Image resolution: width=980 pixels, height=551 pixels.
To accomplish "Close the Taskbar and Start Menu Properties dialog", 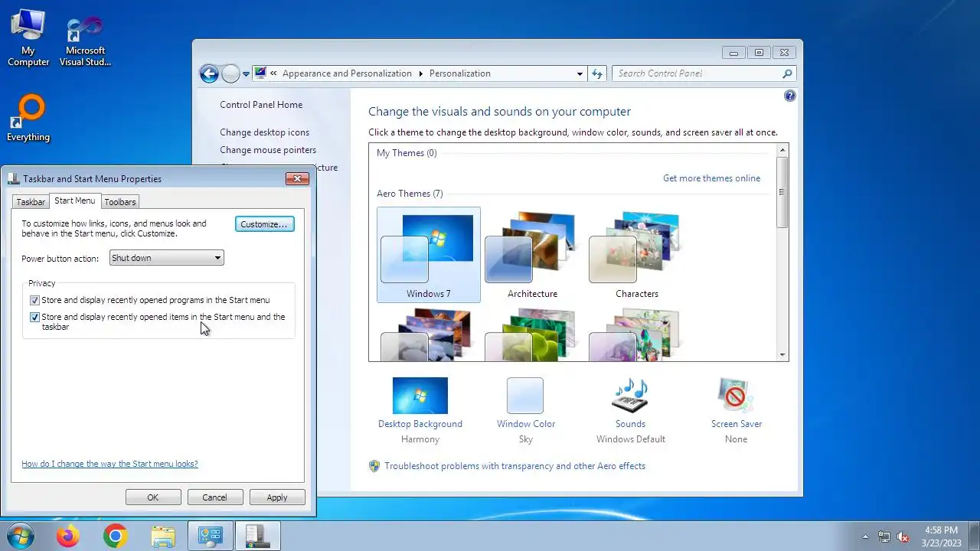I will tap(297, 178).
